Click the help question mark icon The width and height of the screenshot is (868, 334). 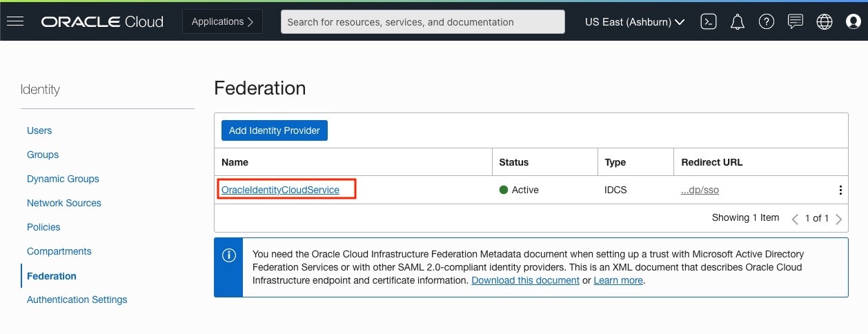(766, 21)
